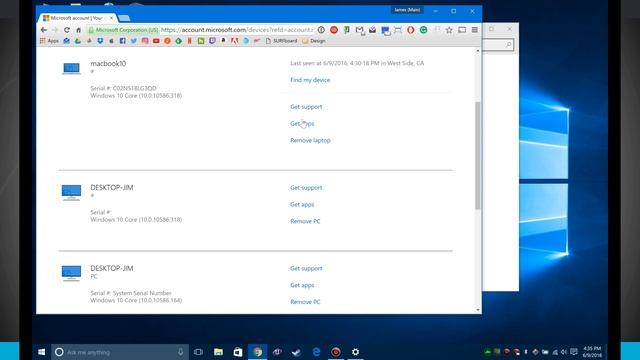Open the browser home page
Screen dimensions: 640x360
(x=78, y=30)
